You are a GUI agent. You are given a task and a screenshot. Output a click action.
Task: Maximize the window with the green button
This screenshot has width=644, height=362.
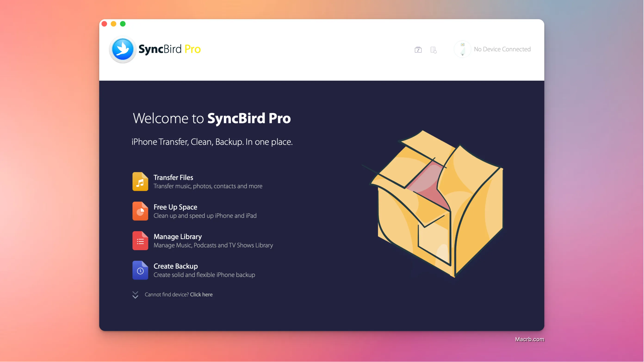coord(123,24)
